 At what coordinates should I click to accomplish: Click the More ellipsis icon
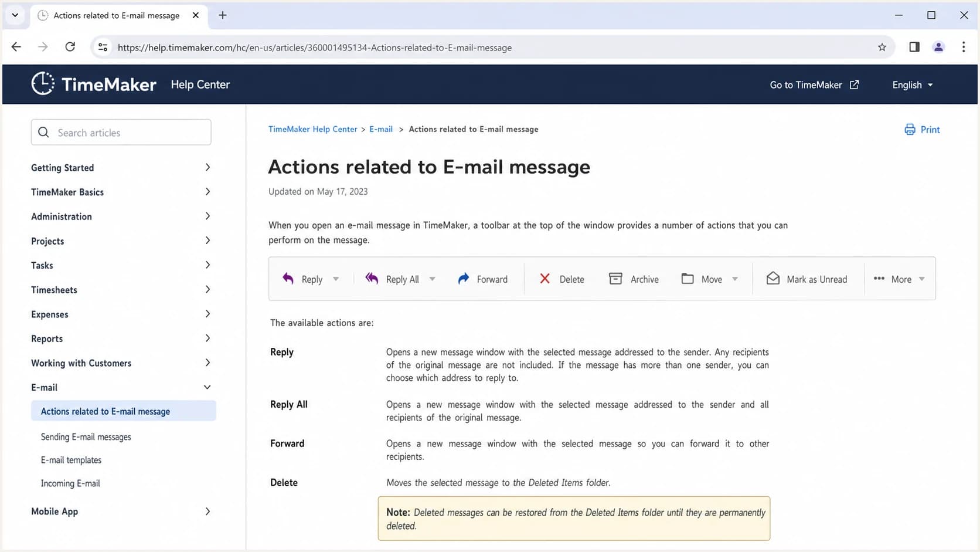click(x=879, y=279)
